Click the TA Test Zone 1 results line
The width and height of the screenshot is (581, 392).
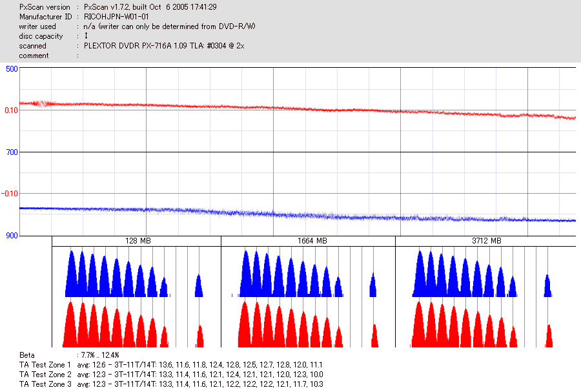171,365
